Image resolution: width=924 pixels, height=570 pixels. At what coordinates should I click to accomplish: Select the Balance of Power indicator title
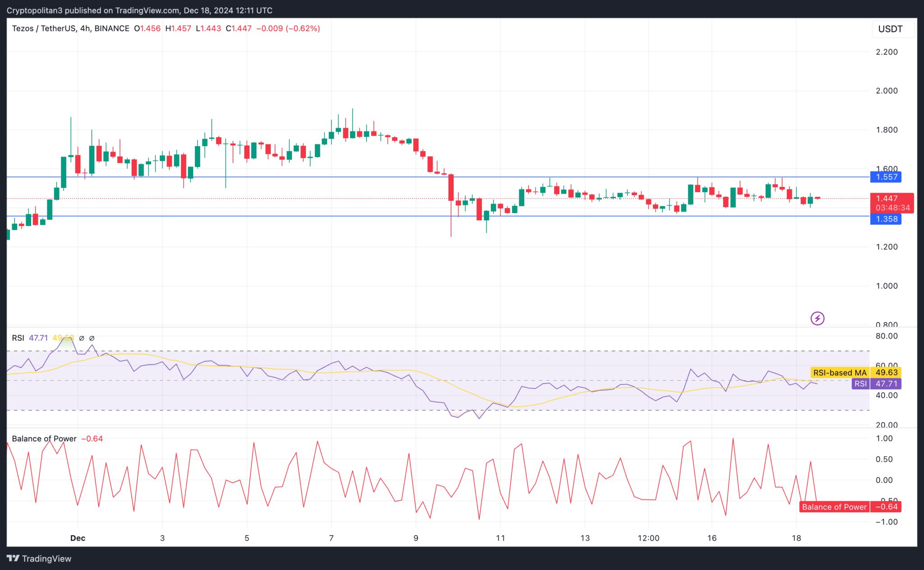44,439
